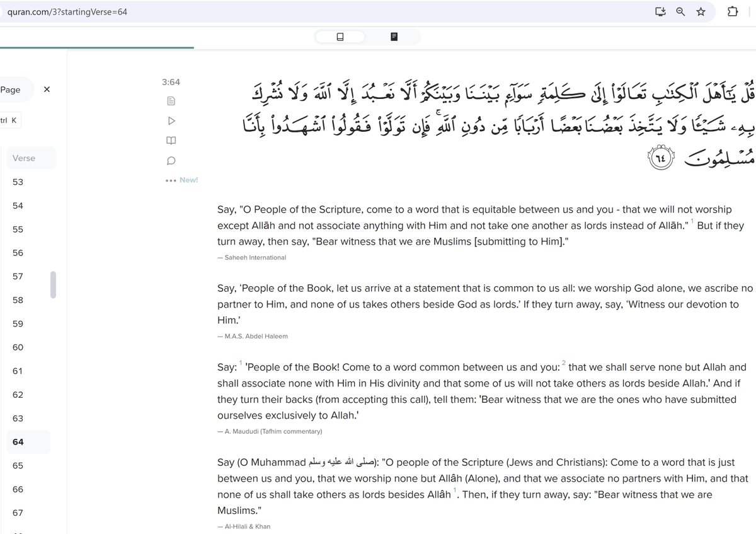The width and height of the screenshot is (756, 534).
Task: Open footnote 1 in Saheeh International translation
Action: point(692,221)
